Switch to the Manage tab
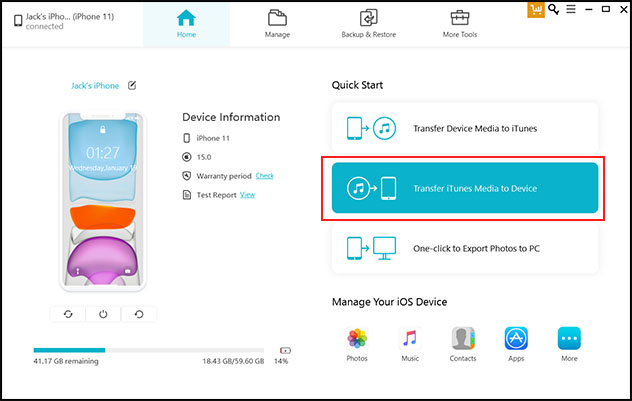Viewport: 632px width, 401px height. [x=277, y=24]
